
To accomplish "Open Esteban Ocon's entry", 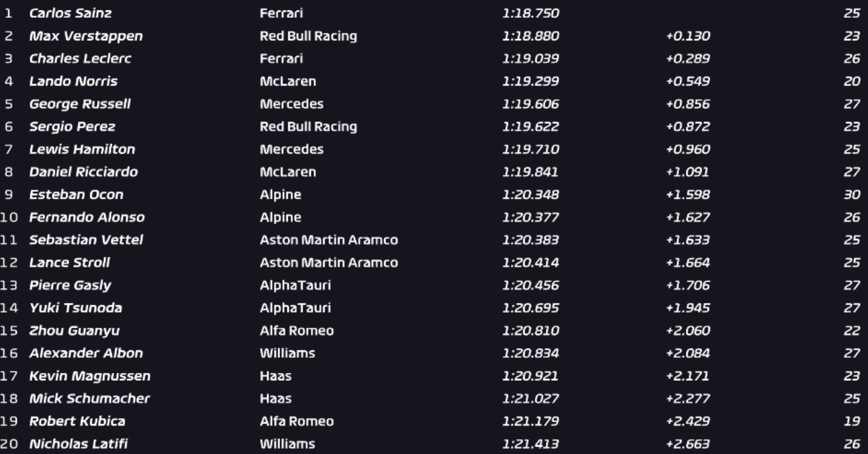I will [x=76, y=194].
